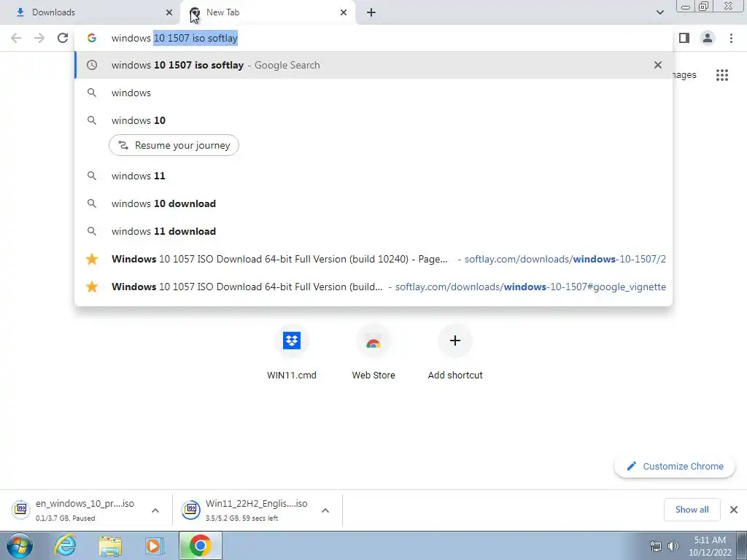Close the downloads bar
Viewport: 747px width, 560px height.
[x=734, y=510]
